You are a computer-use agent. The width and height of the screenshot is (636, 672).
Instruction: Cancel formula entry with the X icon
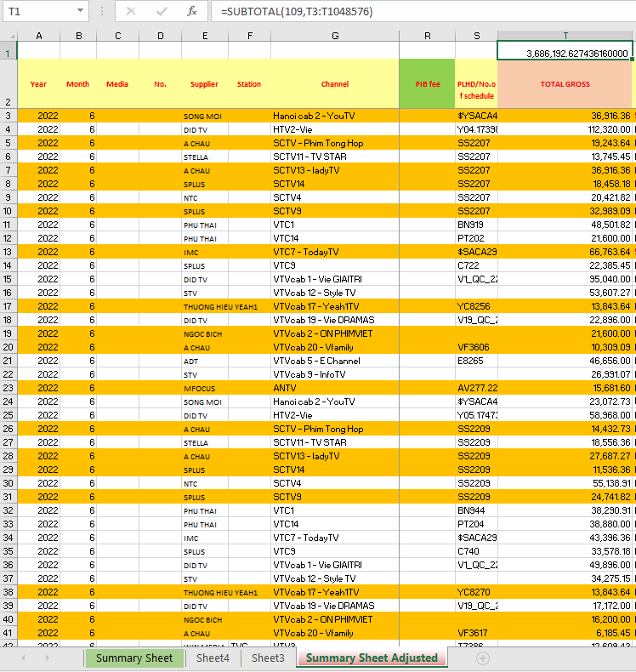click(x=131, y=11)
